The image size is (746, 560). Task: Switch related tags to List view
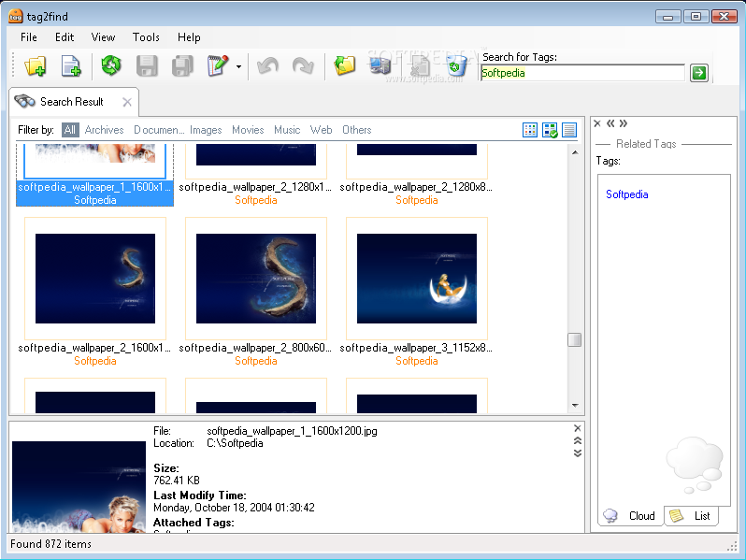coord(691,516)
